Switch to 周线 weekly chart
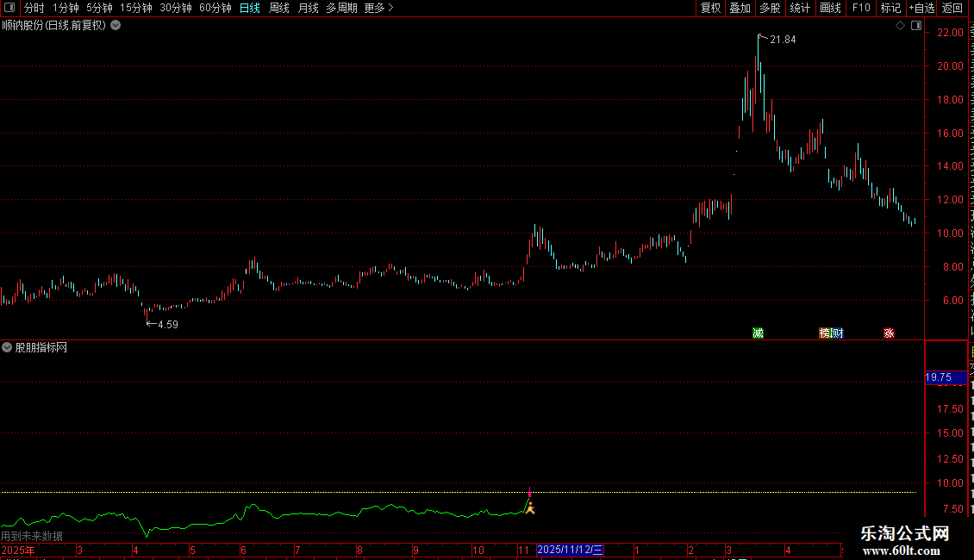Image resolution: width=974 pixels, height=560 pixels. (279, 8)
